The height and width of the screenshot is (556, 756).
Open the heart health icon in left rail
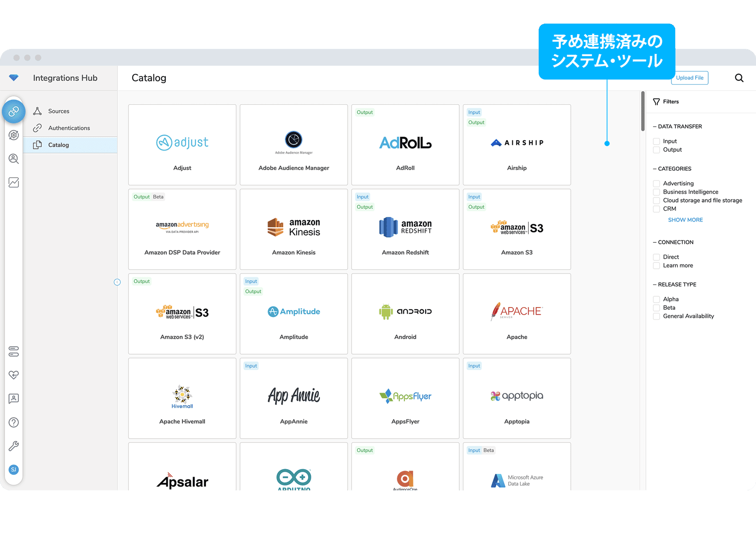14,375
